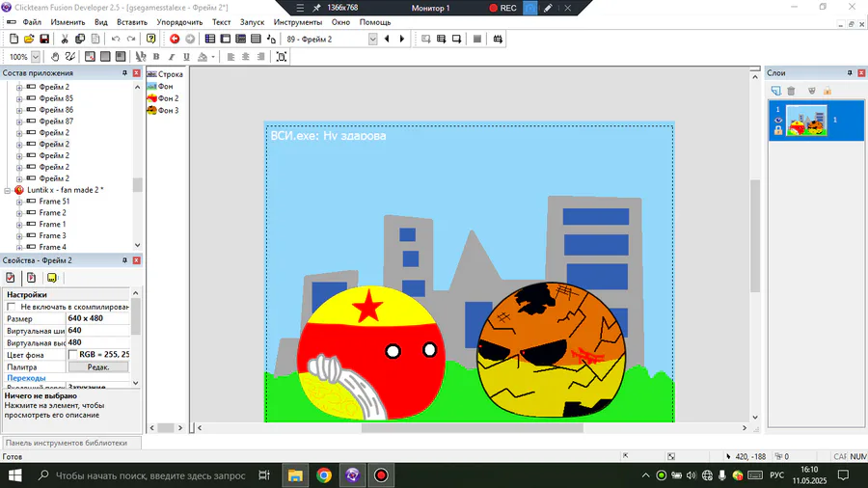The width and height of the screenshot is (868, 488).
Task: Open the Запуск menu
Action: (x=252, y=22)
